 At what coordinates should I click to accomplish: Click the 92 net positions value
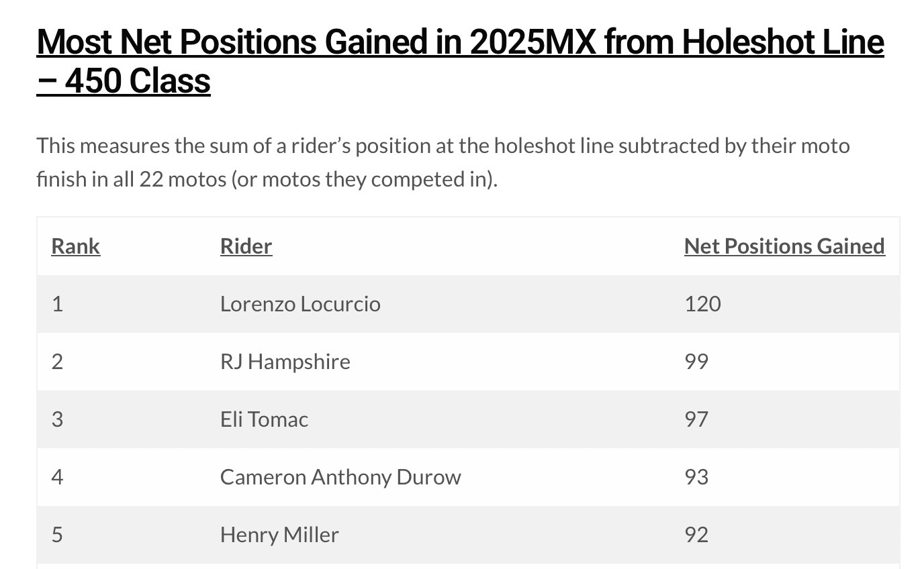coord(696,535)
